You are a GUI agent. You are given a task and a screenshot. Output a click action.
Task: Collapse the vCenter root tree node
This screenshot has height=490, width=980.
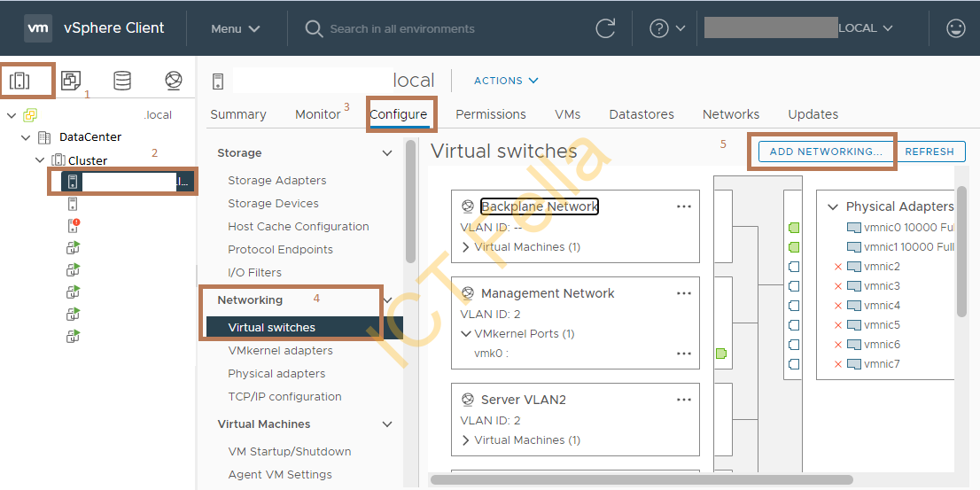12,115
